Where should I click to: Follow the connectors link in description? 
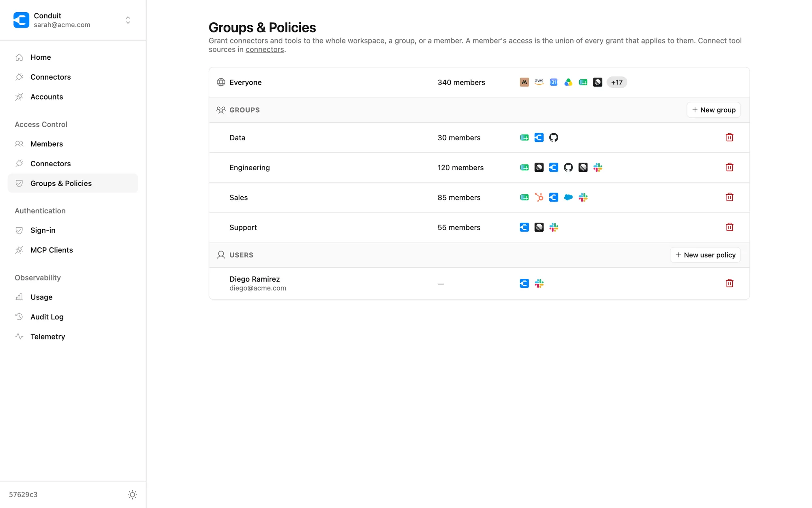pyautogui.click(x=265, y=50)
